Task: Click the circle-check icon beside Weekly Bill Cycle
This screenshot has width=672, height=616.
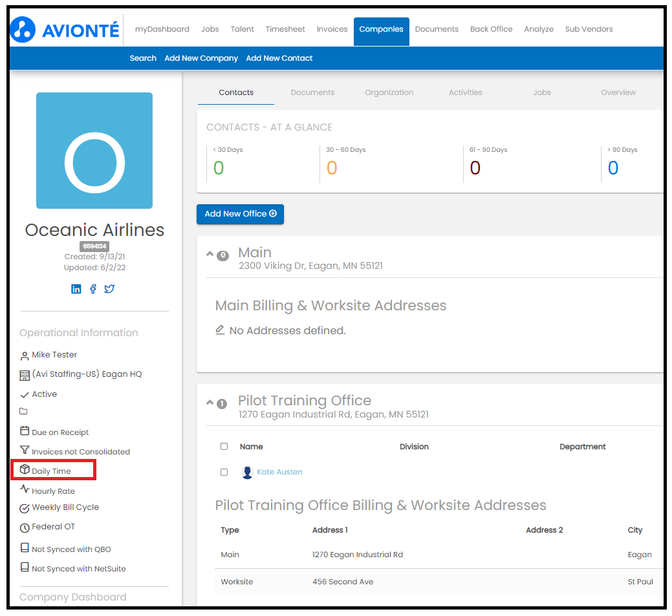Action: point(25,509)
